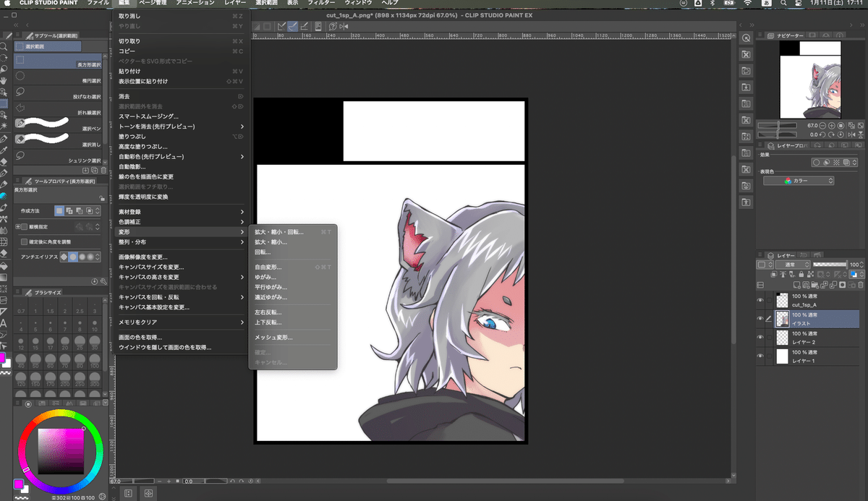Toggle visibility of cut_1sp_A layer
Screen dimensions: 868x501
[760, 300]
